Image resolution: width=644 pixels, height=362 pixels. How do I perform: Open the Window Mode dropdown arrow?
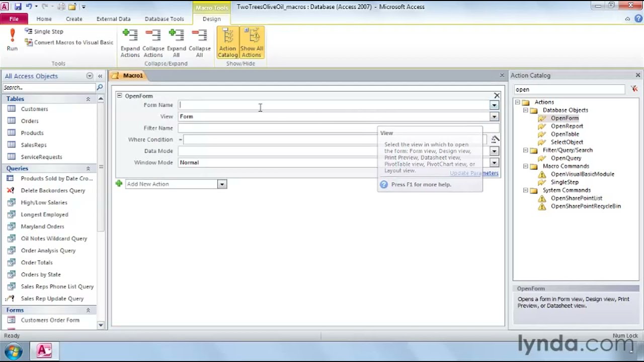[x=494, y=163]
